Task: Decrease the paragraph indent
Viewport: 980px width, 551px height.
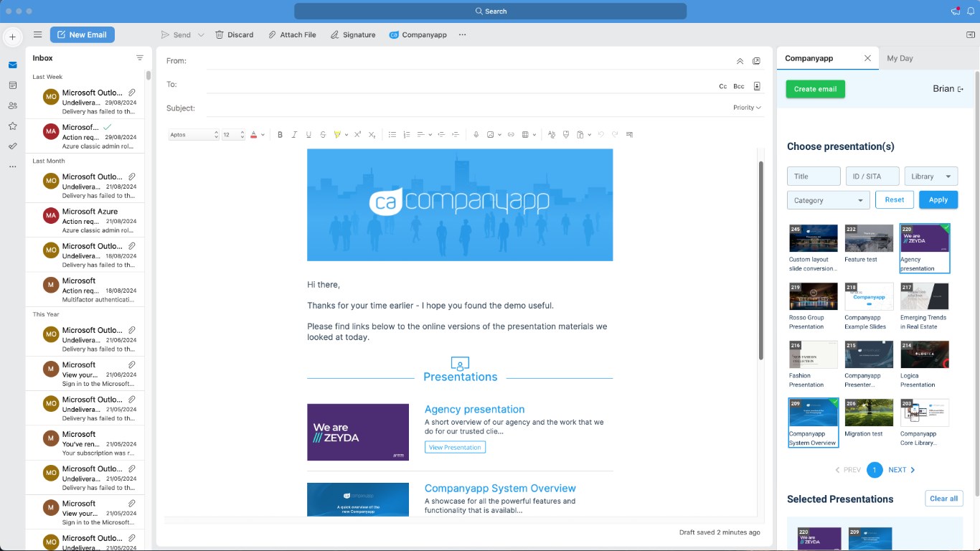Action: pyautogui.click(x=441, y=135)
